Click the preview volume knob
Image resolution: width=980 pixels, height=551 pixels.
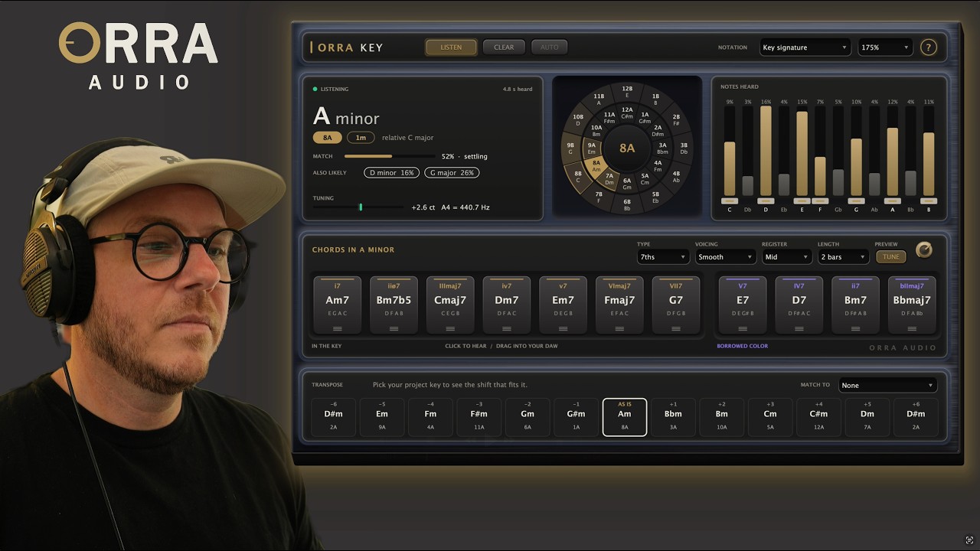[924, 249]
